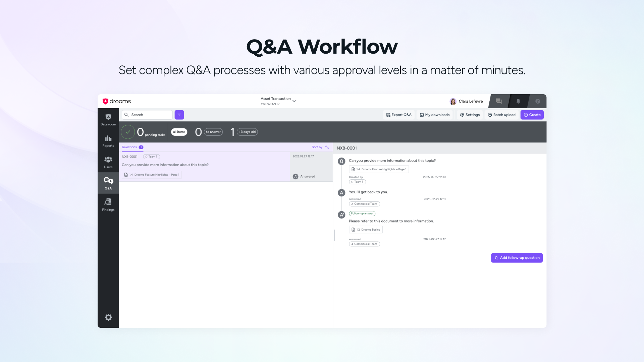The image size is (644, 362).
Task: Toggle the '+3 days old' filter pill
Action: (247, 132)
